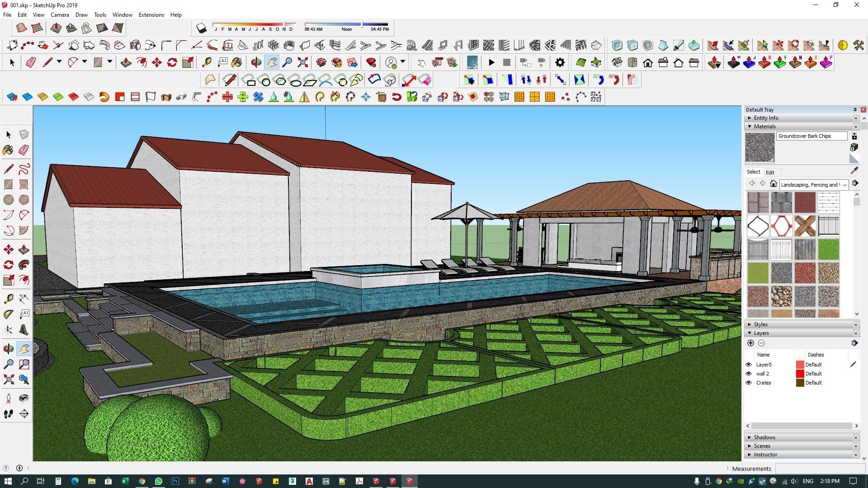Activate the eyedropper sample paint icon
Viewport: 868px width, 488px height.
click(x=854, y=171)
